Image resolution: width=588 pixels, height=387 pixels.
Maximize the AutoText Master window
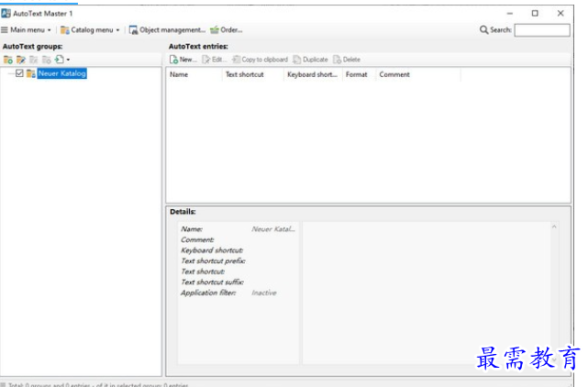(x=535, y=14)
